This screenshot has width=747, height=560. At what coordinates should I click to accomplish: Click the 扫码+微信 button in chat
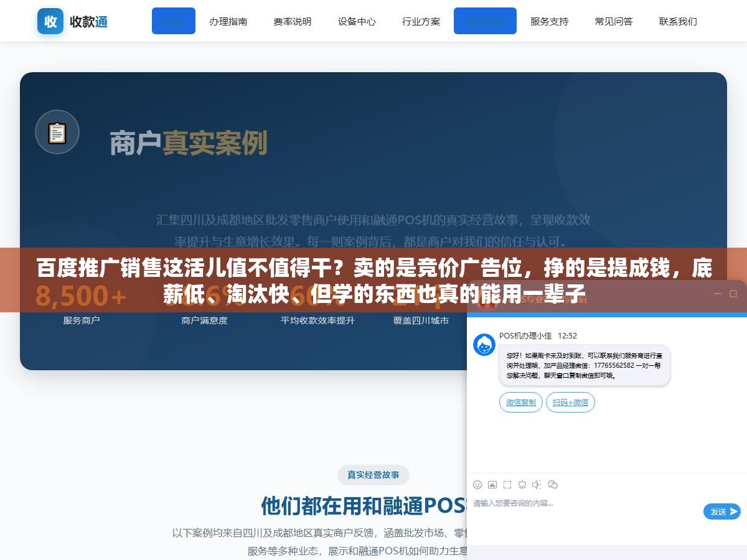pos(570,402)
